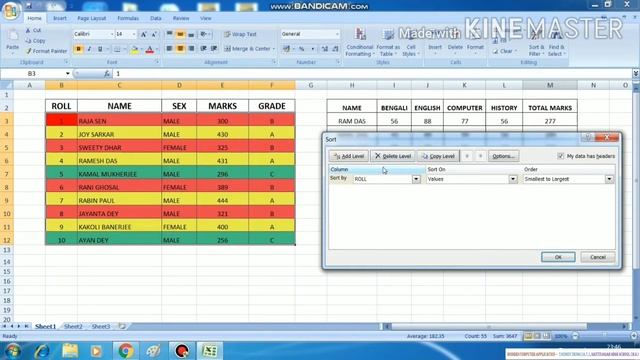Click the Increase Indent icon

pos(214,49)
